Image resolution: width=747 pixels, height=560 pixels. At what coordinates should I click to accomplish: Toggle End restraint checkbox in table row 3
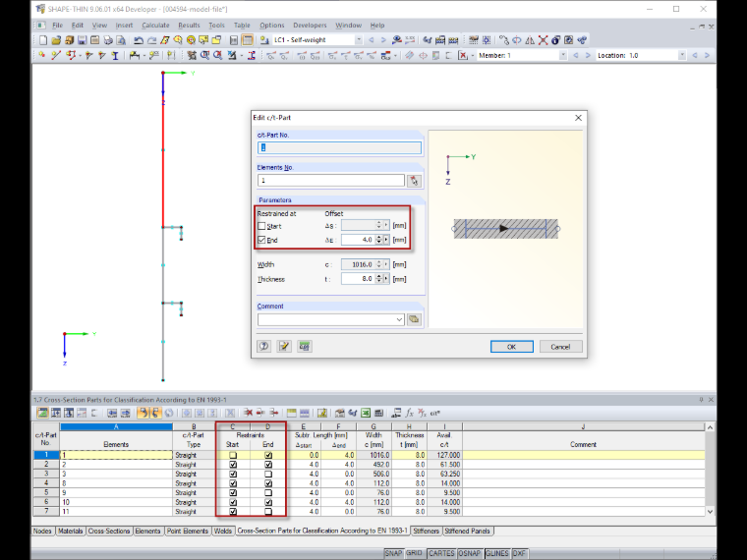(x=268, y=474)
